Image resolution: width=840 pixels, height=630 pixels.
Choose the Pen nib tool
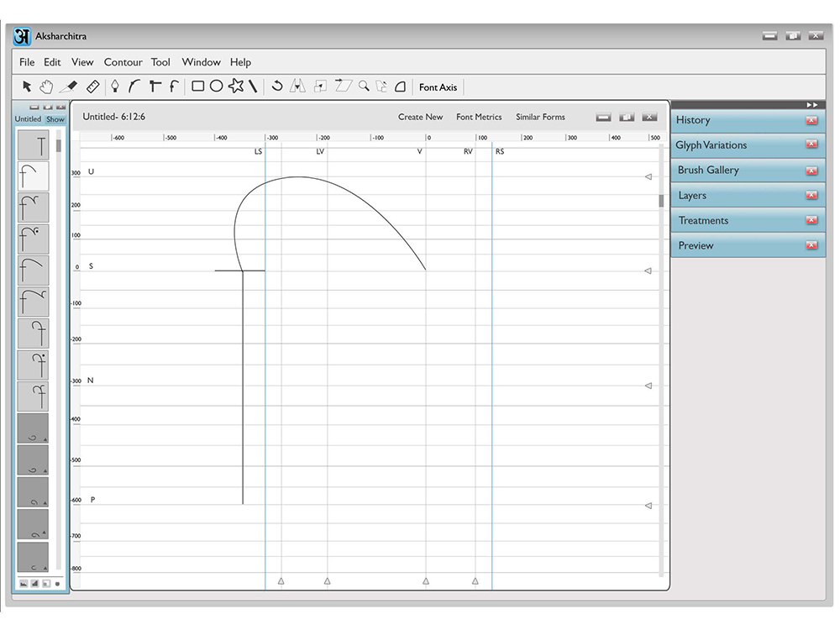tap(114, 87)
